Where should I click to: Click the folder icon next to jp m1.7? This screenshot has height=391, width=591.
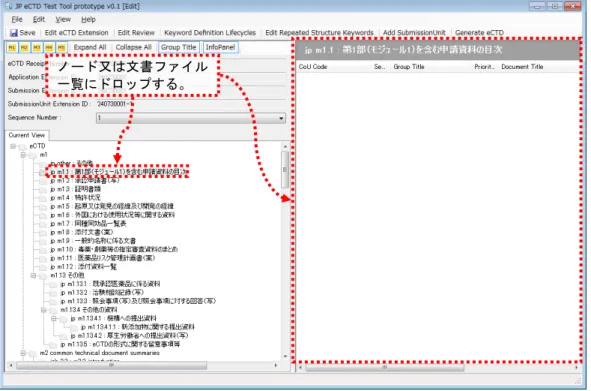(x=43, y=224)
